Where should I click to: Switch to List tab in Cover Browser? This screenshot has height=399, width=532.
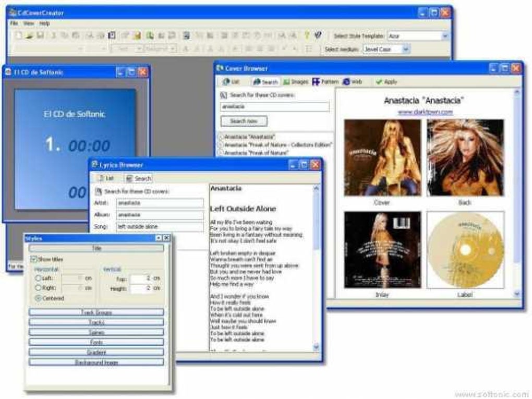231,82
